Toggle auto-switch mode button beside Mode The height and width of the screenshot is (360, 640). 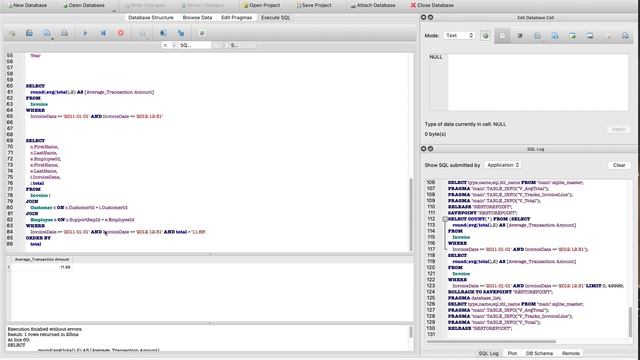[485, 36]
